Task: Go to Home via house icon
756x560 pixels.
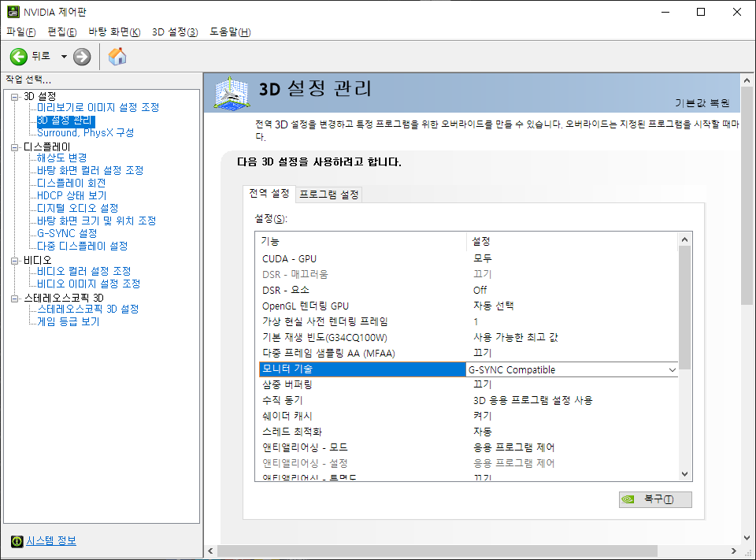Action: pos(117,57)
